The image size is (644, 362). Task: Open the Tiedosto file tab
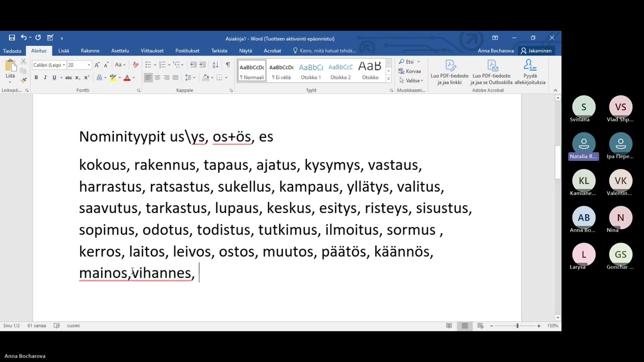pyautogui.click(x=12, y=51)
